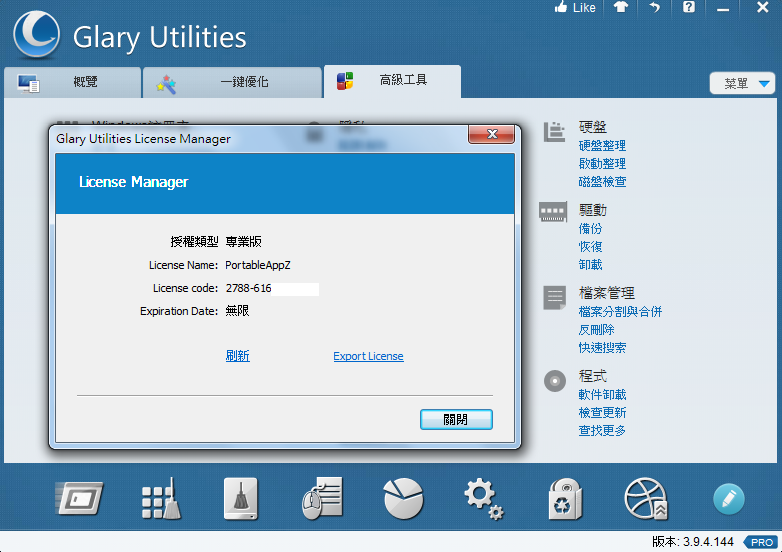Open 恢復 driver link

(590, 246)
